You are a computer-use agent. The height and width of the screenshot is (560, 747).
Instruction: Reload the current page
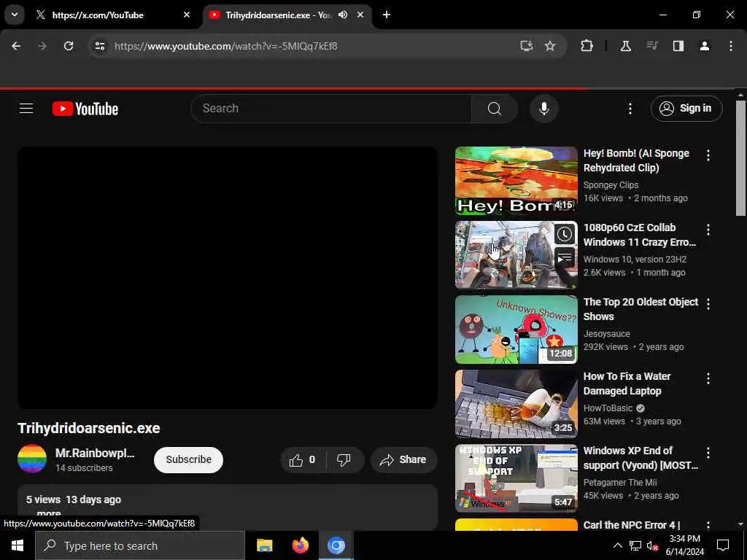(69, 46)
